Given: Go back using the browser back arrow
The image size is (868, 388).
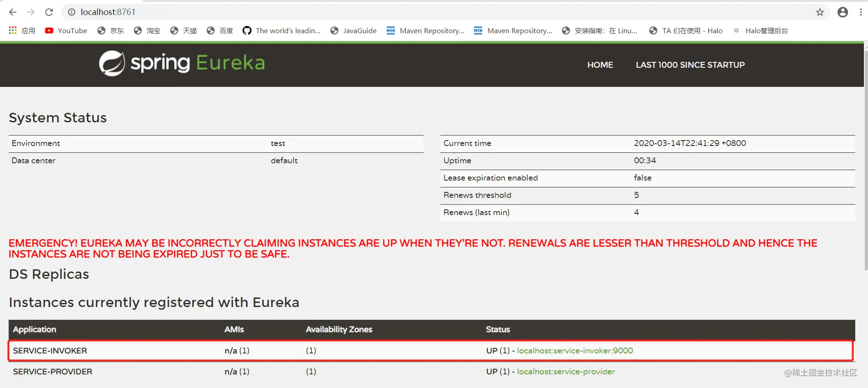Looking at the screenshot, I should click(x=13, y=12).
